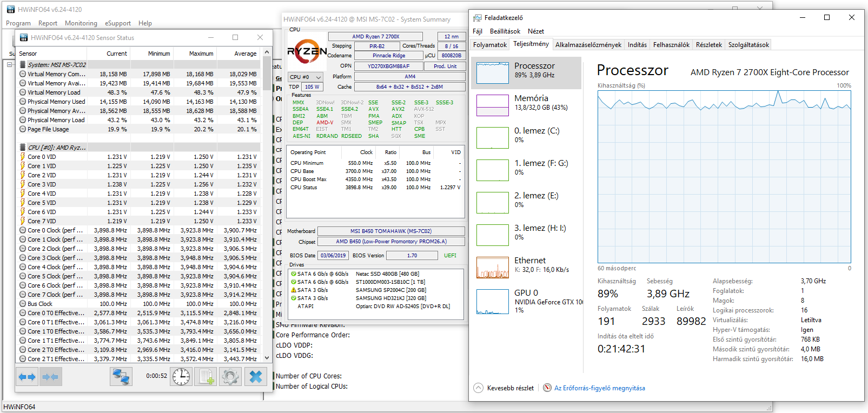Image resolution: width=868 pixels, height=413 pixels.
Task: Close sensors using the blue X icon
Action: (256, 376)
